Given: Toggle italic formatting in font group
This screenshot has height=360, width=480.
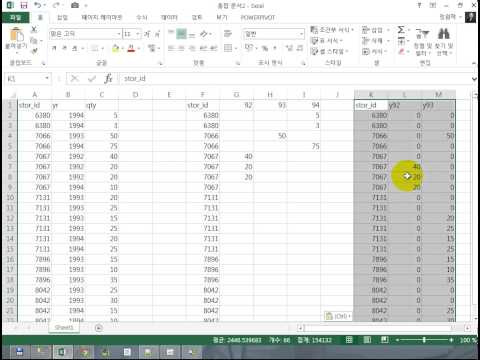Looking at the screenshot, I should point(64,49).
